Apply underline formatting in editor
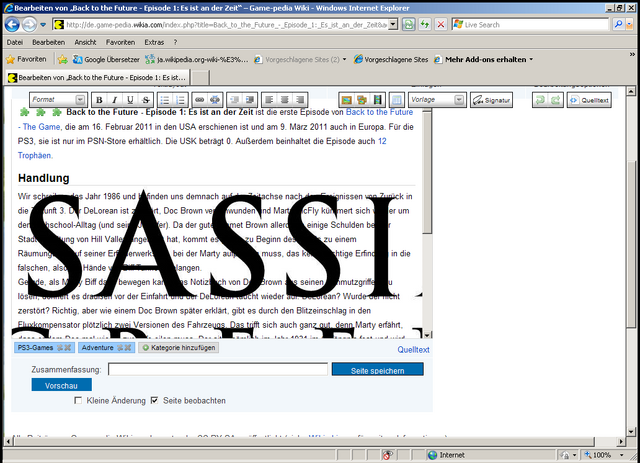Screen dimensions: 640x463 coord(130,100)
